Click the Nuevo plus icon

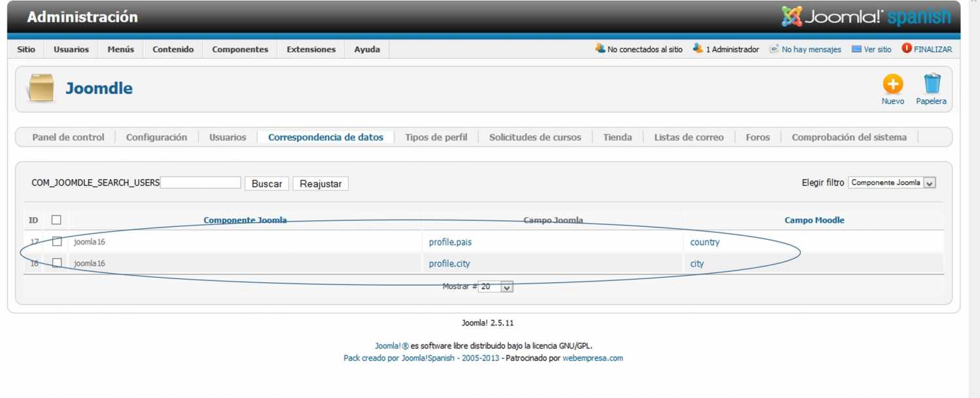click(892, 84)
